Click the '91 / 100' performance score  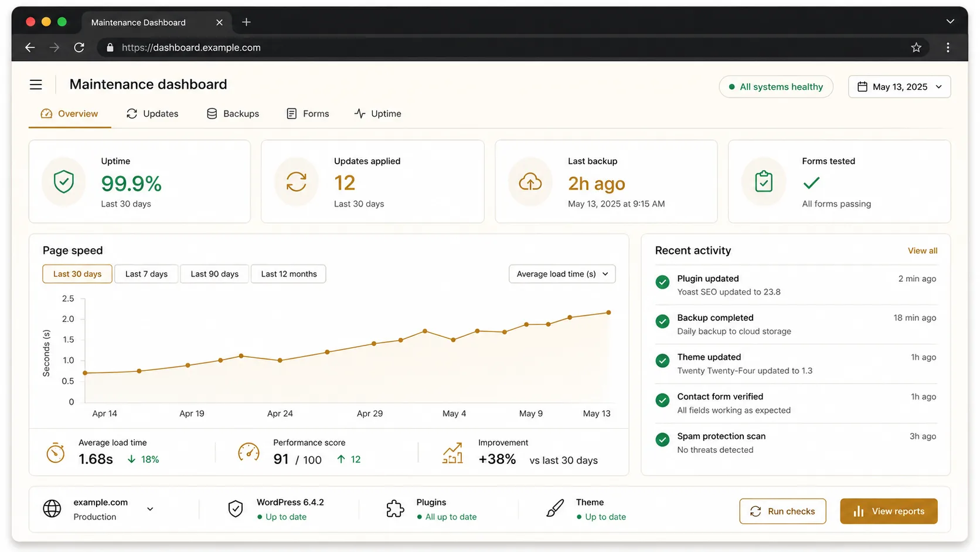297,459
